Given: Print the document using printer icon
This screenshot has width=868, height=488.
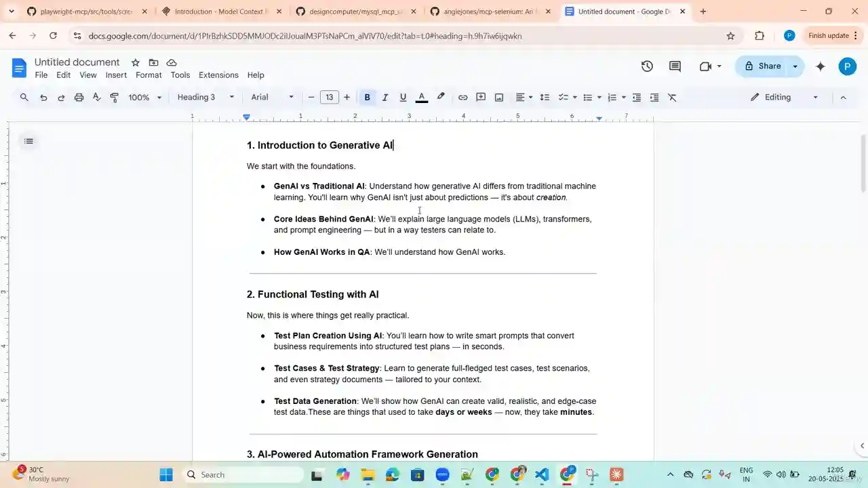Looking at the screenshot, I should 79,98.
